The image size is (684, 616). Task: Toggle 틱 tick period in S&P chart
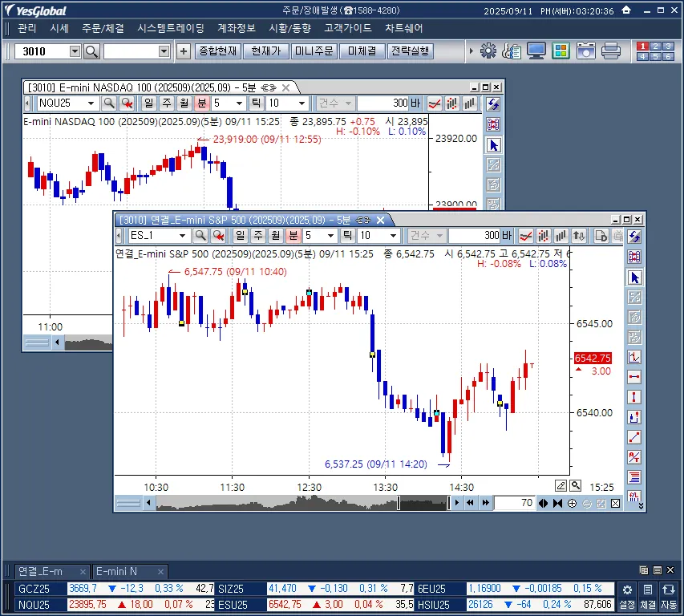(347, 236)
